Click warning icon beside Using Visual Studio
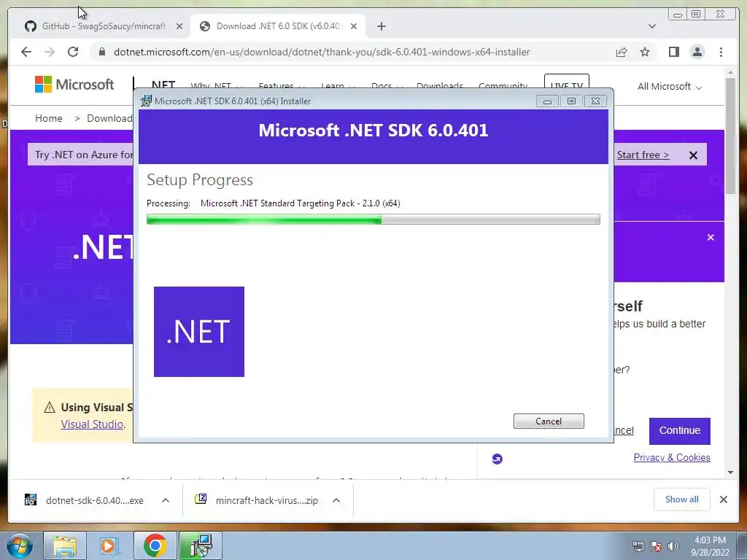The image size is (747, 560). 50,408
